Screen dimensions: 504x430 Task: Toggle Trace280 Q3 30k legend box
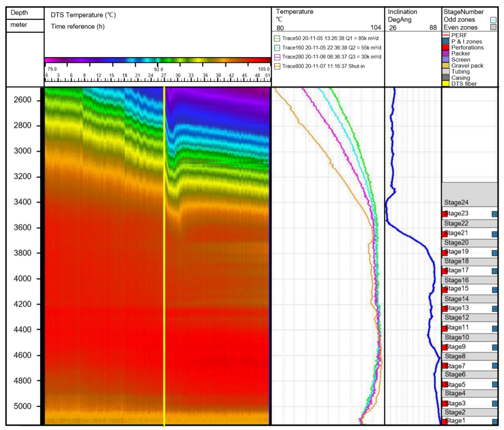(277, 57)
